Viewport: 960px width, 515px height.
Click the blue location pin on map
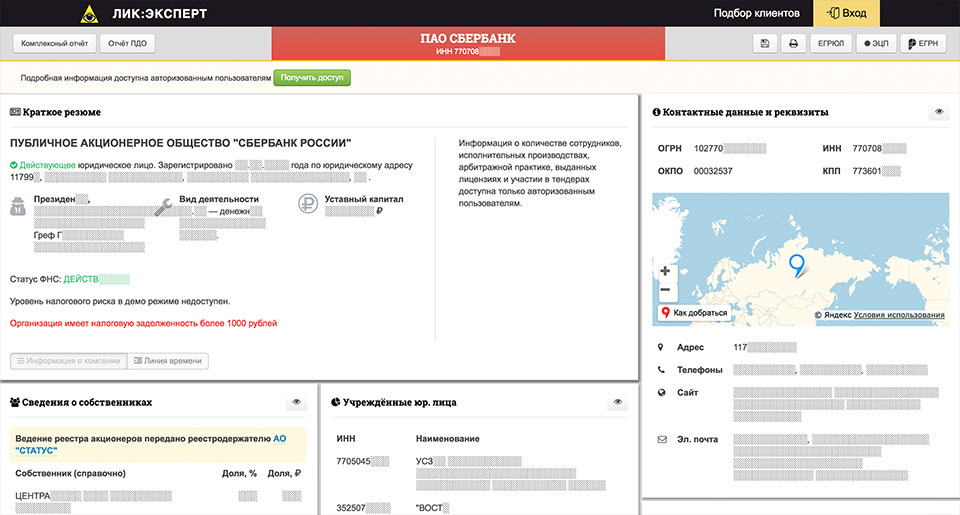797,266
